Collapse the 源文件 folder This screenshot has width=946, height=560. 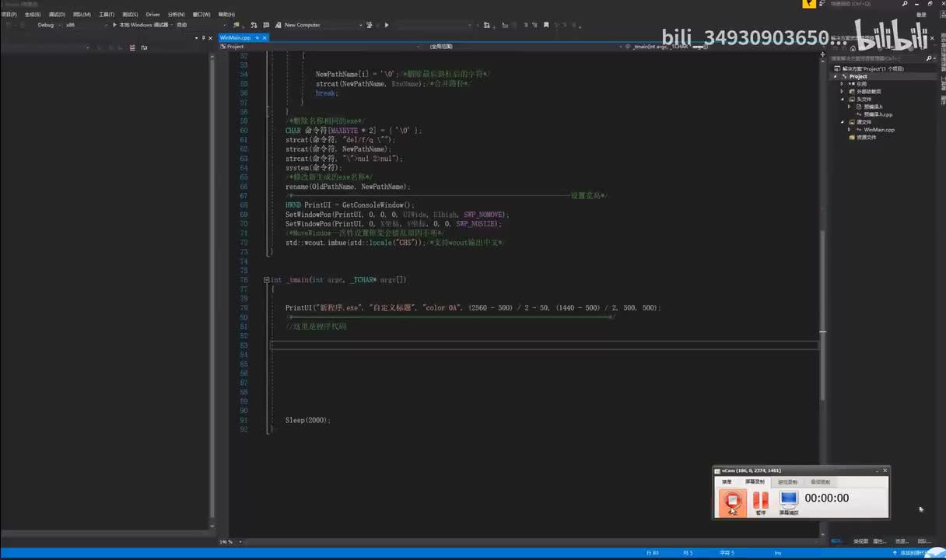[843, 122]
